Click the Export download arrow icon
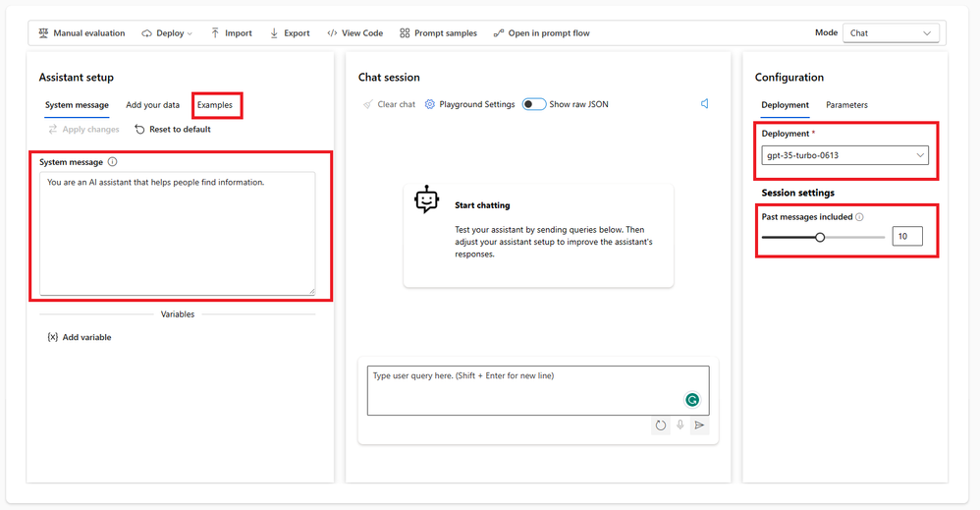Image resolution: width=980 pixels, height=510 pixels. click(274, 33)
